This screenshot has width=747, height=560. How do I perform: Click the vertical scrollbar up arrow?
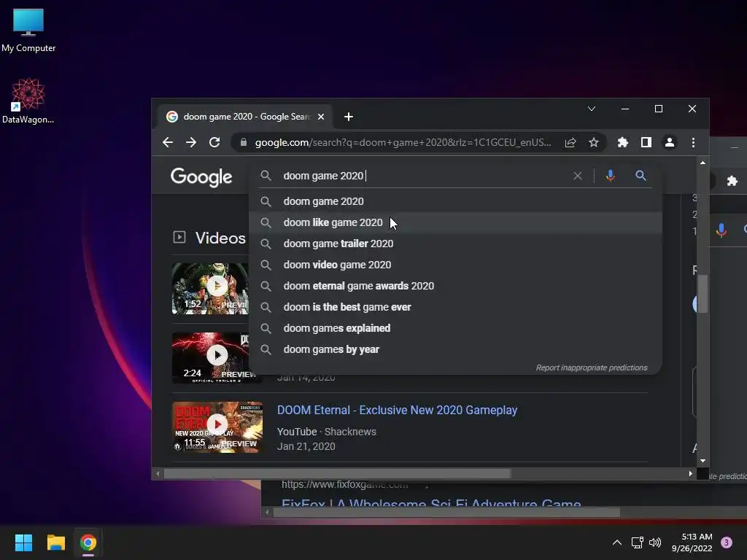703,163
